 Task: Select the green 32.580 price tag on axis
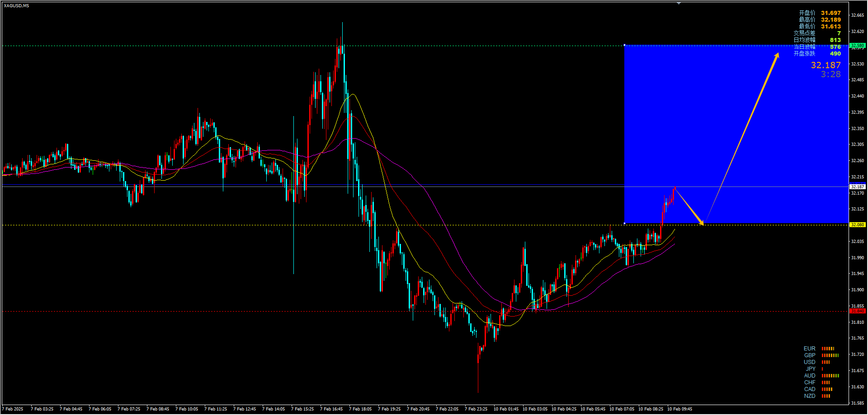857,46
